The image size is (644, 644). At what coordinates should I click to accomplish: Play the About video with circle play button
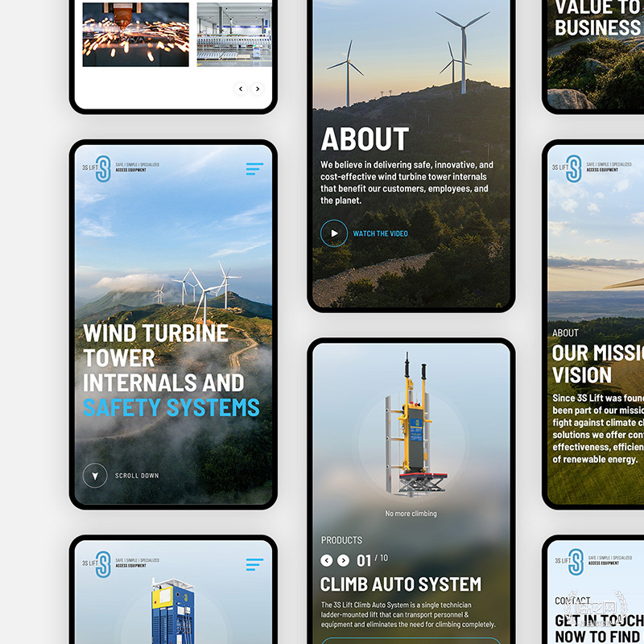click(x=334, y=233)
